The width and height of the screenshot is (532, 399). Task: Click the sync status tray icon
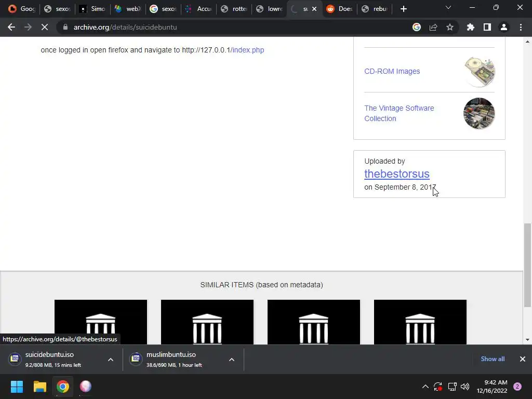click(438, 387)
